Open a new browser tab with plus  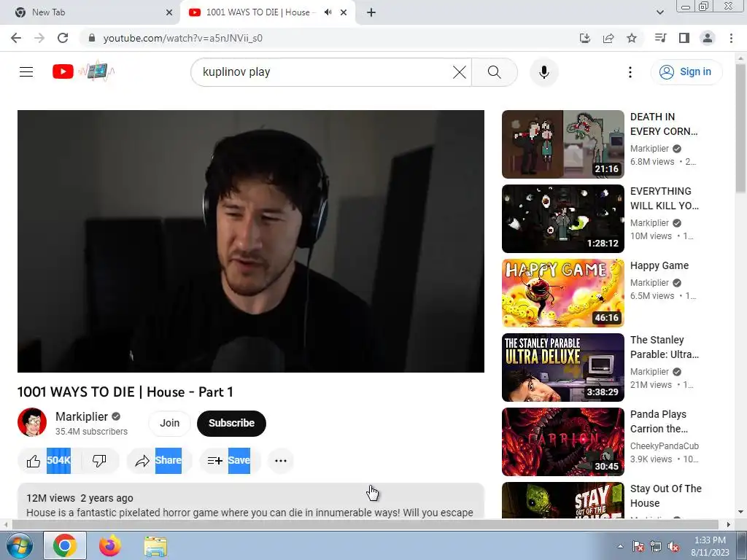tap(371, 12)
